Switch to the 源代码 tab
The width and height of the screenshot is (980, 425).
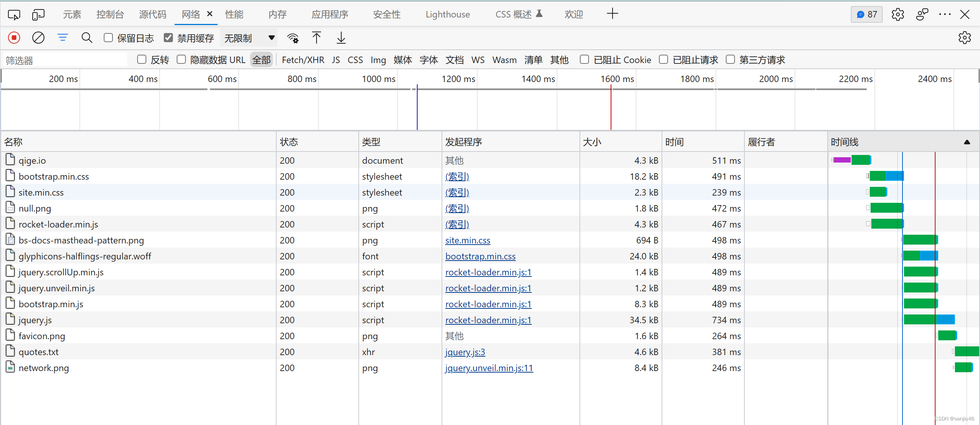point(153,14)
